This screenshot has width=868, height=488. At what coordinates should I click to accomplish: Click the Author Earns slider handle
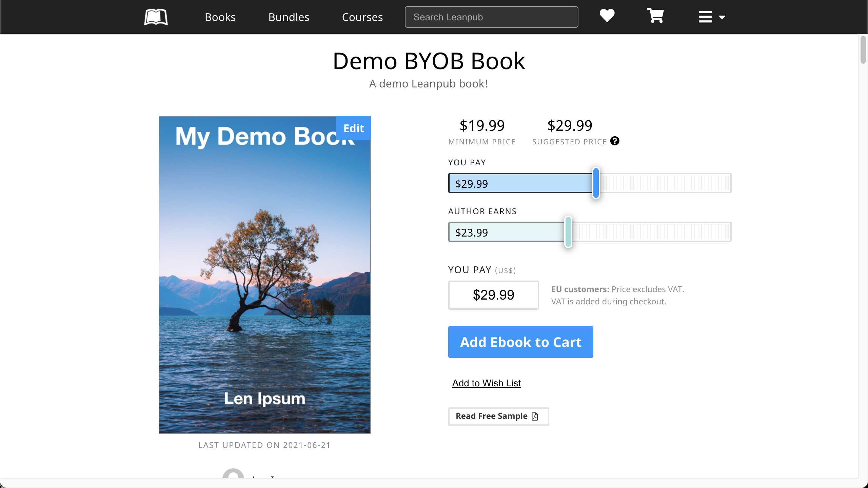(568, 232)
